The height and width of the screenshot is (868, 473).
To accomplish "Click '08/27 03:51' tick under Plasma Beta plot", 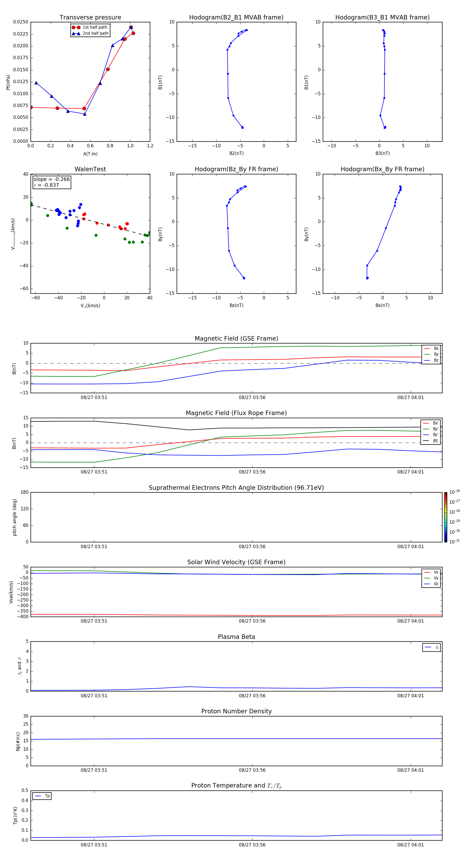I will (94, 695).
